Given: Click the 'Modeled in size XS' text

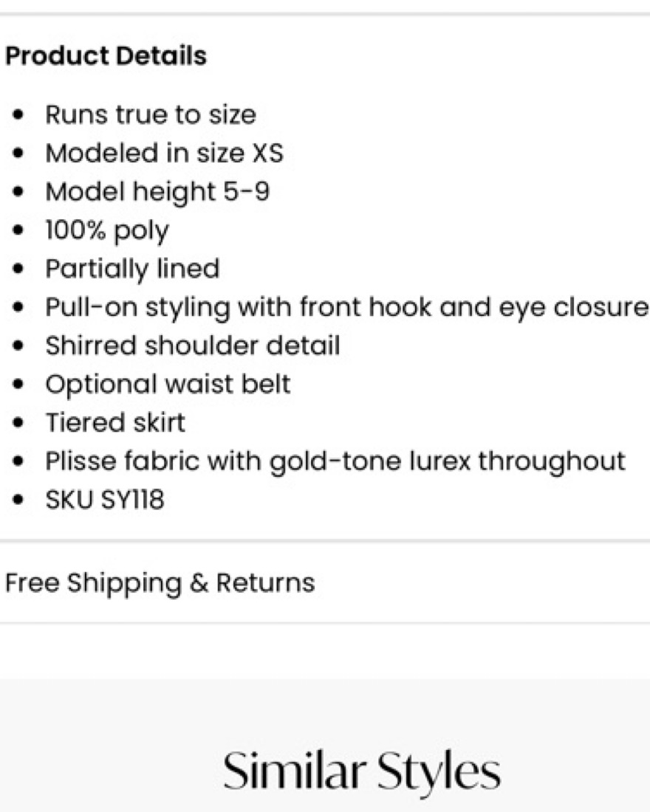Looking at the screenshot, I should [x=164, y=154].
